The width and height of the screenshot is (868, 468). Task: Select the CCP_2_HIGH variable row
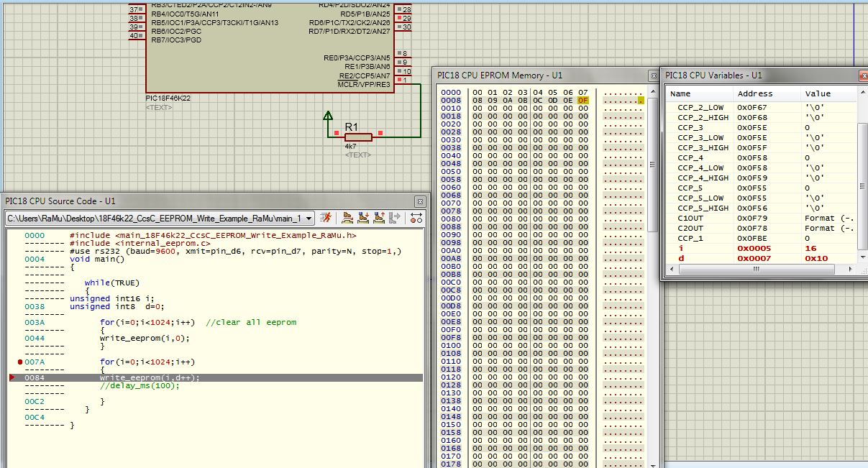coord(761,117)
